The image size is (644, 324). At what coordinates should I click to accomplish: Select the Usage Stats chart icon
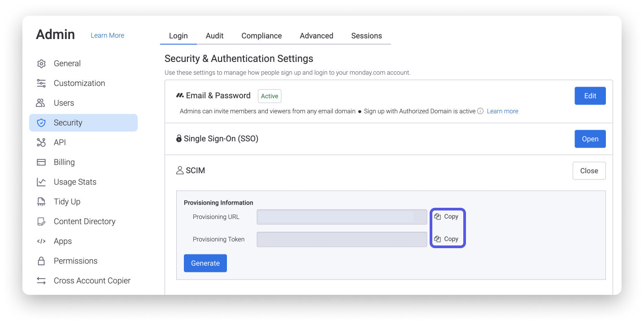point(41,182)
